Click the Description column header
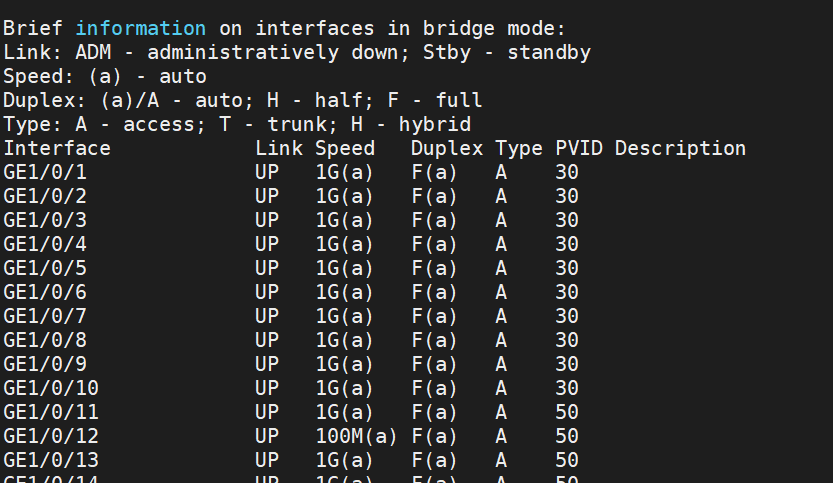This screenshot has height=483, width=833. coord(680,148)
